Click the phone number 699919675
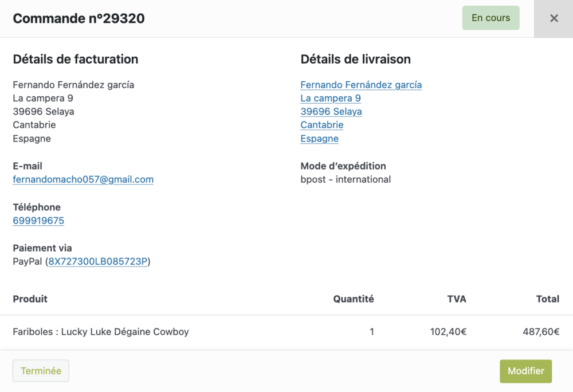Viewport: 573px width, 392px height. (38, 221)
